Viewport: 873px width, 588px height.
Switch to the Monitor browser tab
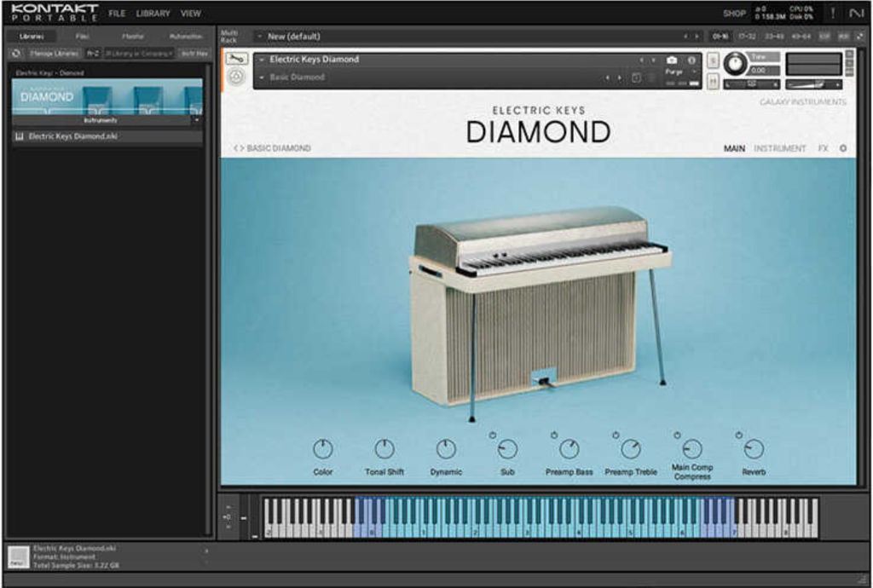pyautogui.click(x=133, y=36)
